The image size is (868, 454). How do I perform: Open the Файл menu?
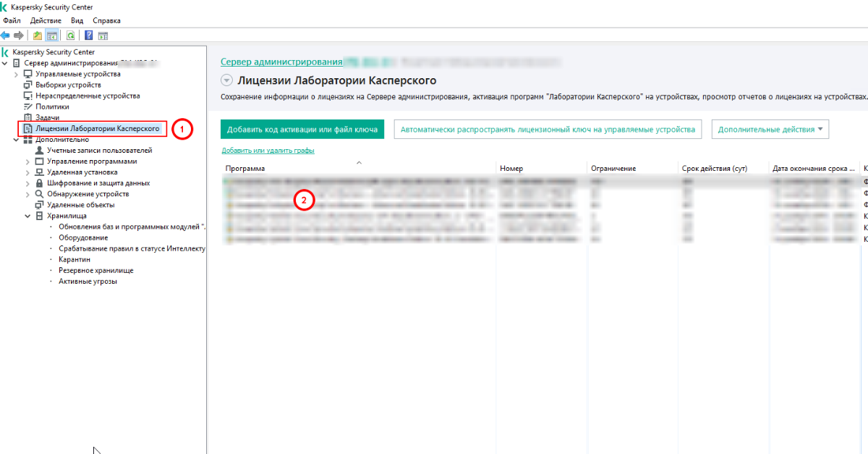12,20
